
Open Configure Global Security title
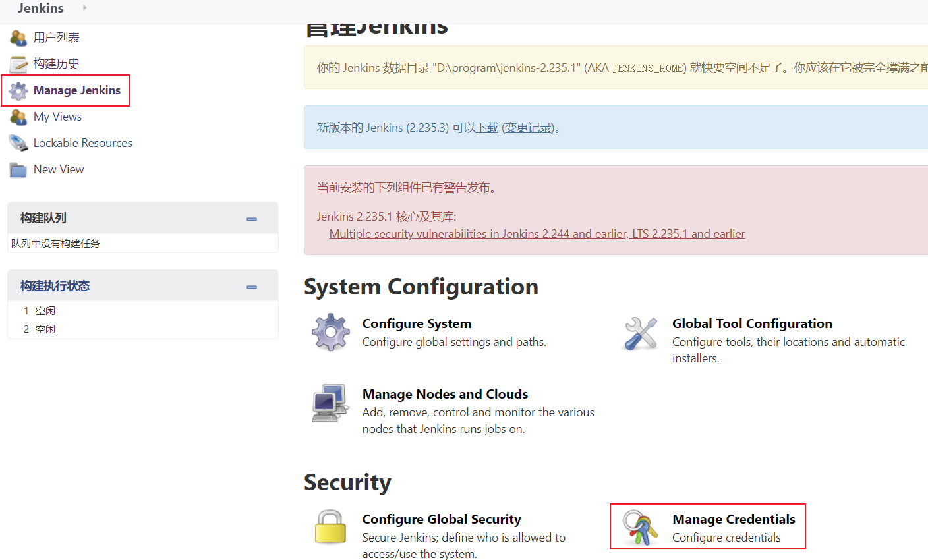point(442,519)
